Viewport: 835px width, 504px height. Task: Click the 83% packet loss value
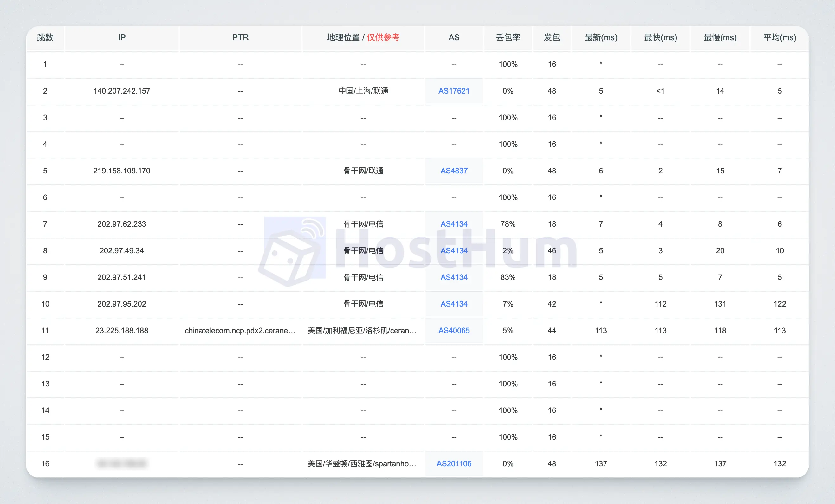[508, 277]
